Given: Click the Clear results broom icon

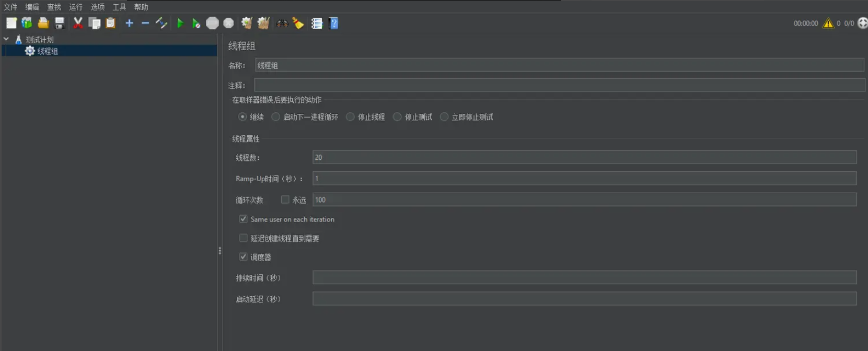Looking at the screenshot, I should [x=247, y=23].
